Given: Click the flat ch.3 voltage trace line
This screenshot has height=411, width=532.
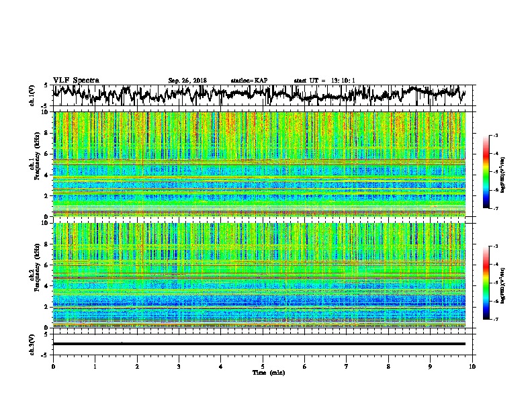Looking at the screenshot, I should point(259,344).
